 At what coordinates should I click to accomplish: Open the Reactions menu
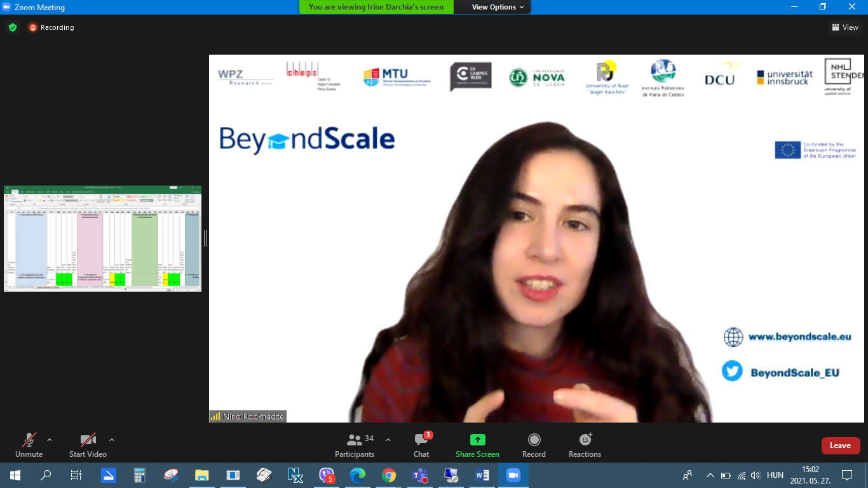click(585, 445)
